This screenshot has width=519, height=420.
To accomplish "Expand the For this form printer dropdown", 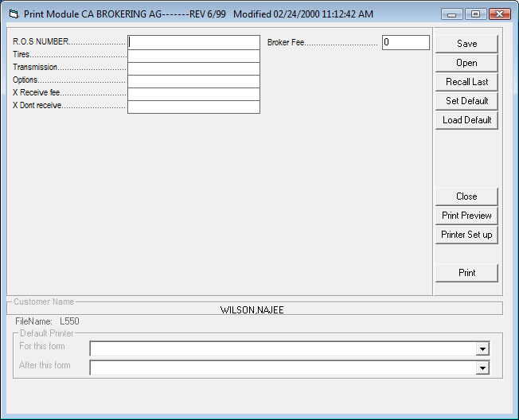I will click(x=482, y=349).
